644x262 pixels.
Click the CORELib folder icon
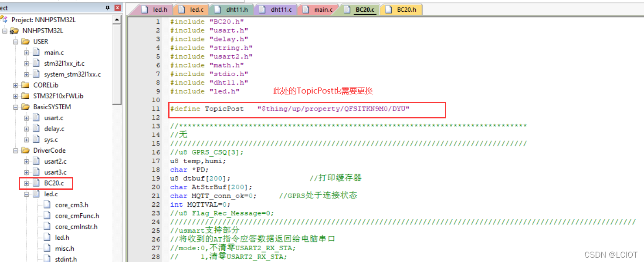(x=25, y=85)
